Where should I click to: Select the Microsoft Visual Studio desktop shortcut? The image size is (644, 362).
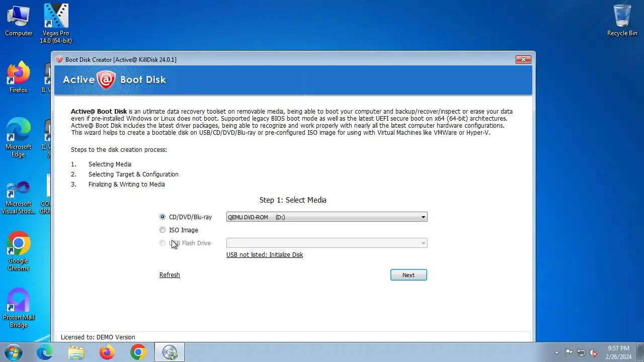coord(19,198)
